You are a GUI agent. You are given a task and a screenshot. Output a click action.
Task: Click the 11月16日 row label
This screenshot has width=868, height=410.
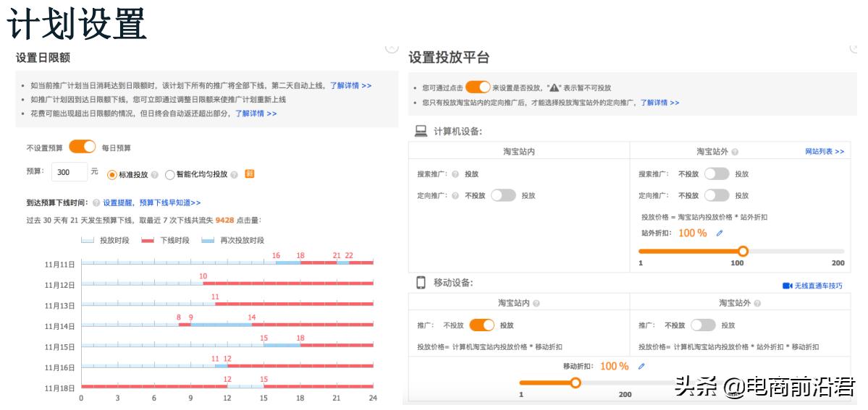coord(59,368)
